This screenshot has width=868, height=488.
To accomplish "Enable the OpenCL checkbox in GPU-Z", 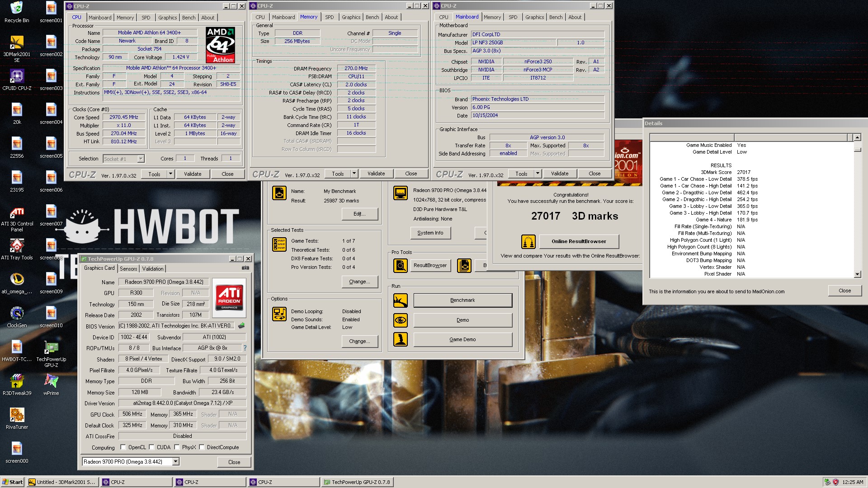I will coord(123,447).
